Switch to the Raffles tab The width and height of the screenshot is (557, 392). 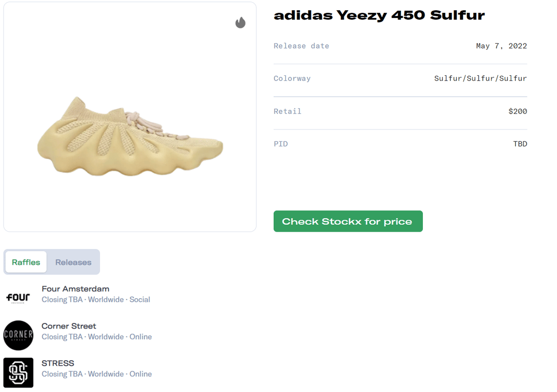[26, 262]
